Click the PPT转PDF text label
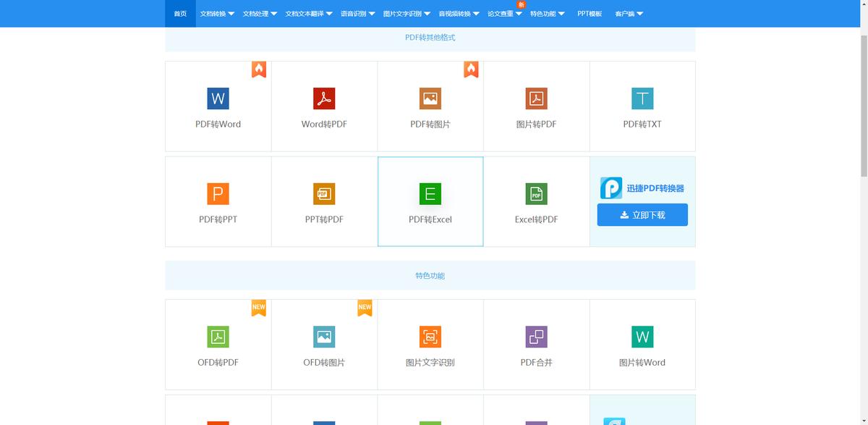Image resolution: width=868 pixels, height=425 pixels. 324,219
